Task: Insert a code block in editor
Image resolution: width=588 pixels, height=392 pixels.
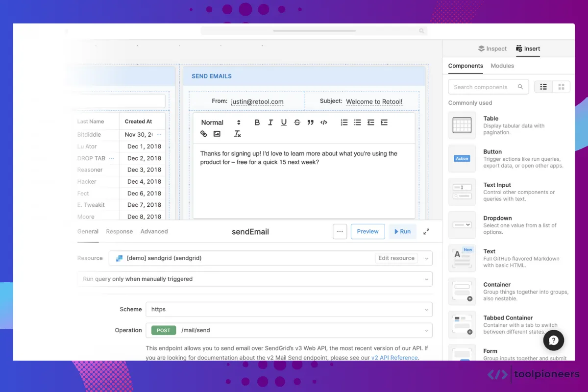Action: pos(323,122)
